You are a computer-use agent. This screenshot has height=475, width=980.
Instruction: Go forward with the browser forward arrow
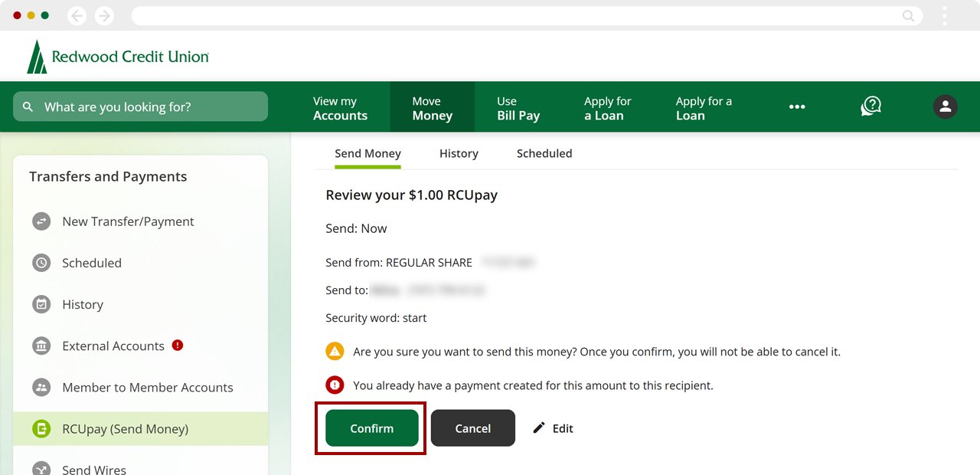104,15
